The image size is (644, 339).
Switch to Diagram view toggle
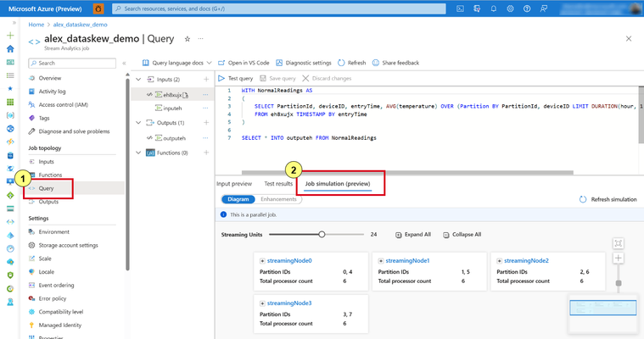tap(238, 199)
